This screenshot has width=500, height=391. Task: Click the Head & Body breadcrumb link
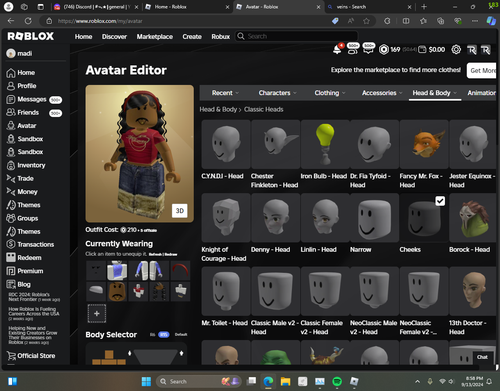(218, 109)
